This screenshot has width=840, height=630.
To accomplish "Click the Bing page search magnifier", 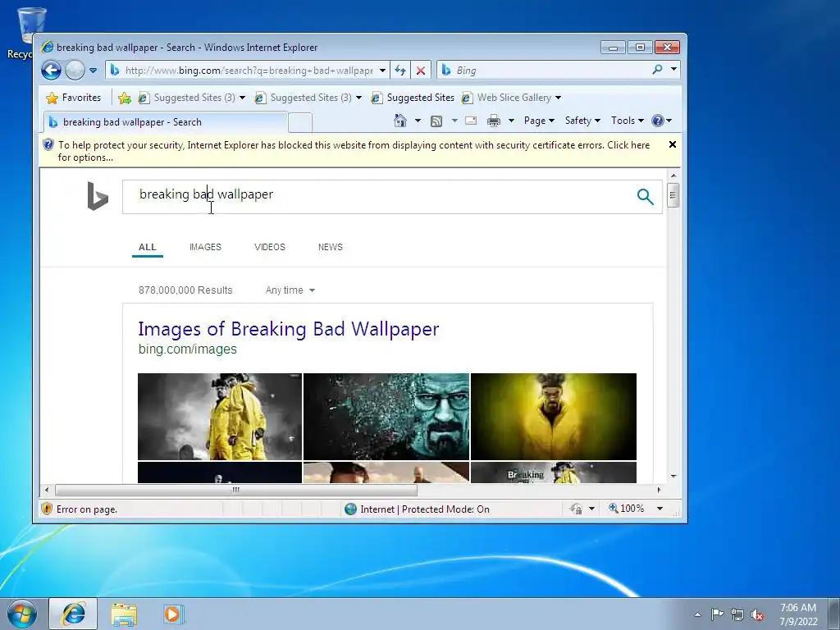I will tap(645, 197).
